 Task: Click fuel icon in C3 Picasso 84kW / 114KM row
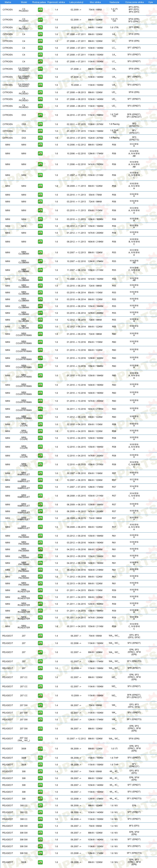coord(40,28)
